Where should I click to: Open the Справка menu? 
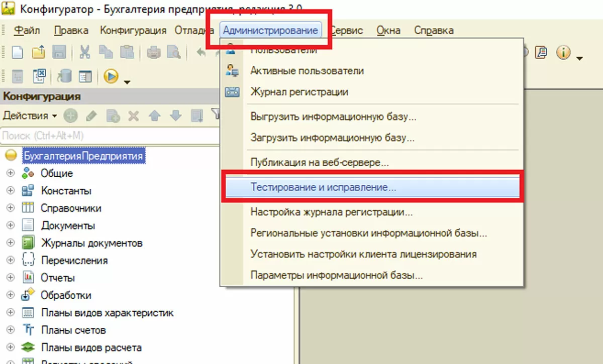pos(434,30)
